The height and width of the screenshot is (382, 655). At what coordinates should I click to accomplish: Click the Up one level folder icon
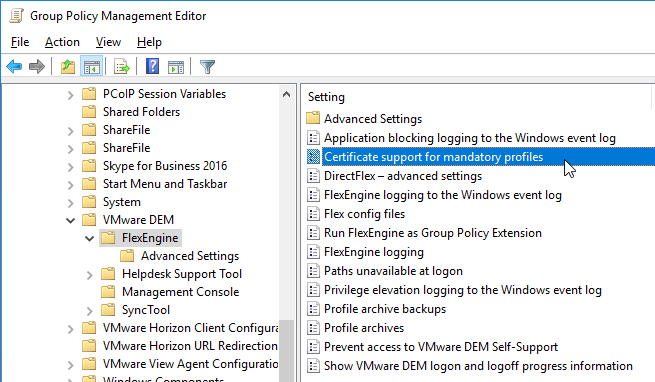[68, 66]
